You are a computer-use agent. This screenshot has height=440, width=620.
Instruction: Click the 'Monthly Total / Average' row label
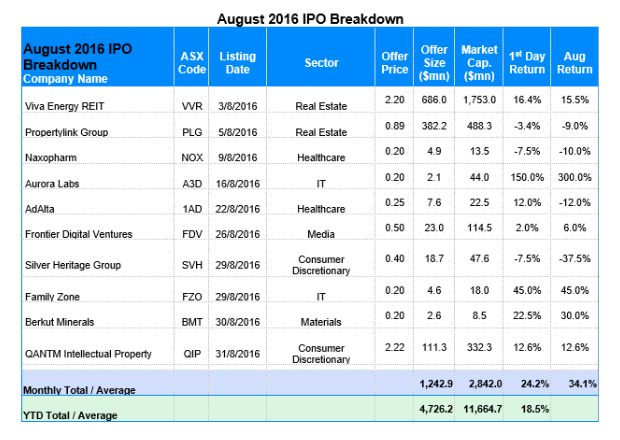[x=79, y=390]
